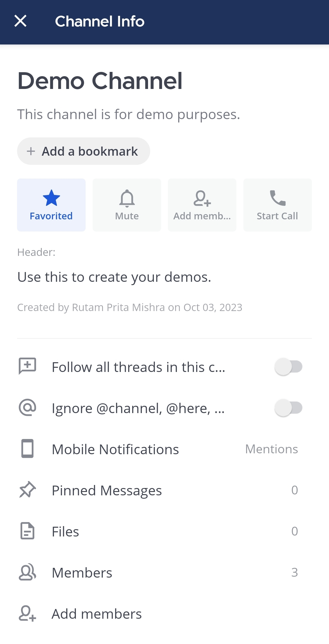This screenshot has width=329, height=644.
Task: View the channel Members list
Action: (82, 573)
